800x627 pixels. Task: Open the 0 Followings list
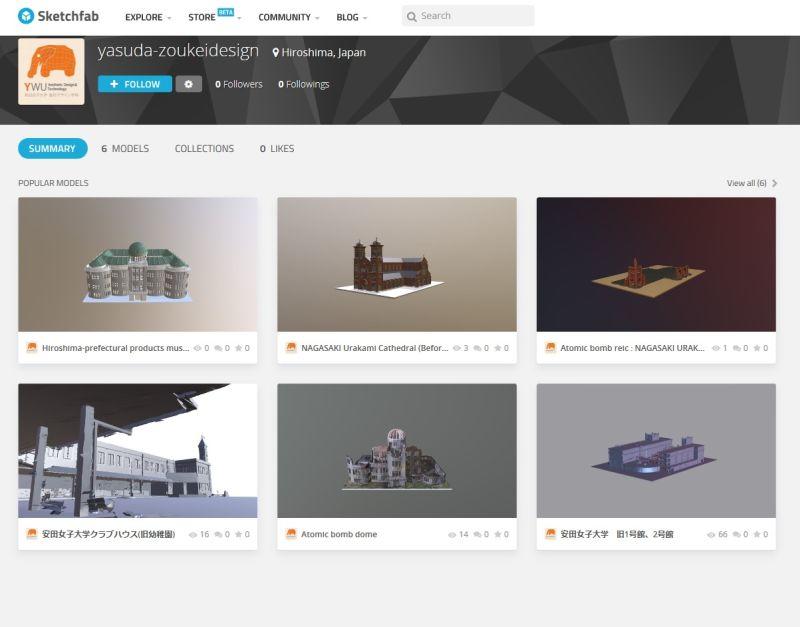click(304, 84)
